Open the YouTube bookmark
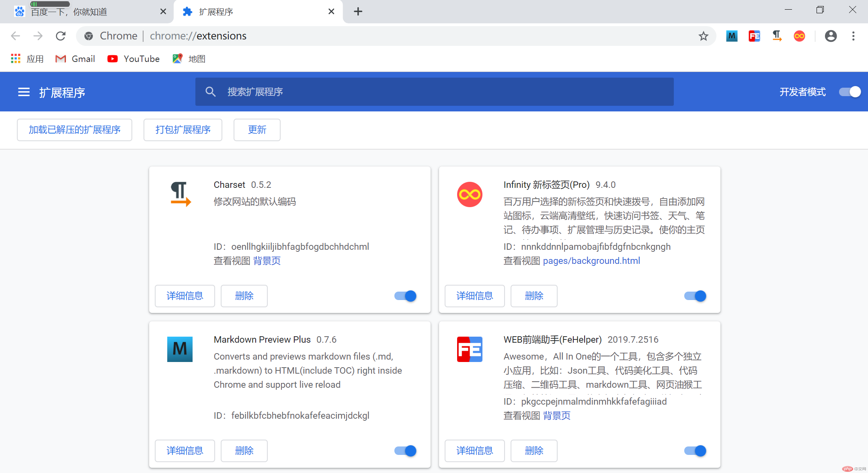Image resolution: width=868 pixels, height=473 pixels. [x=133, y=59]
